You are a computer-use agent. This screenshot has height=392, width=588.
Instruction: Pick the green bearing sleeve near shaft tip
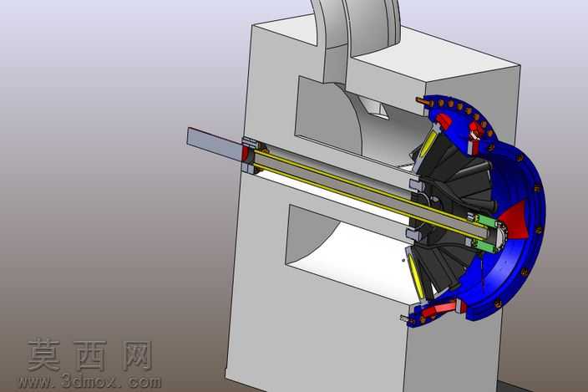(x=487, y=221)
